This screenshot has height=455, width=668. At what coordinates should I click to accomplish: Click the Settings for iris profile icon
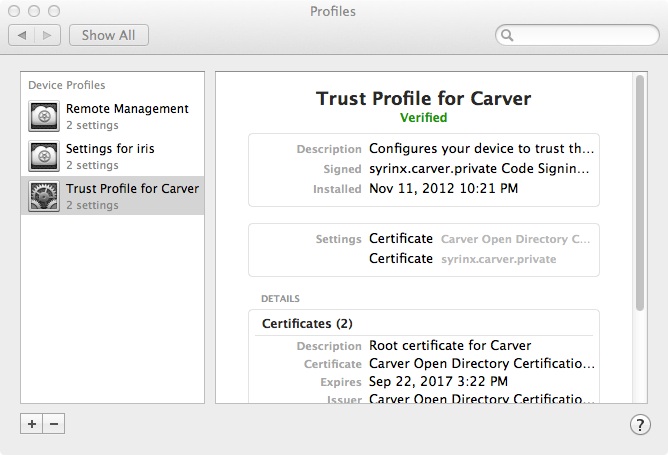point(44,156)
